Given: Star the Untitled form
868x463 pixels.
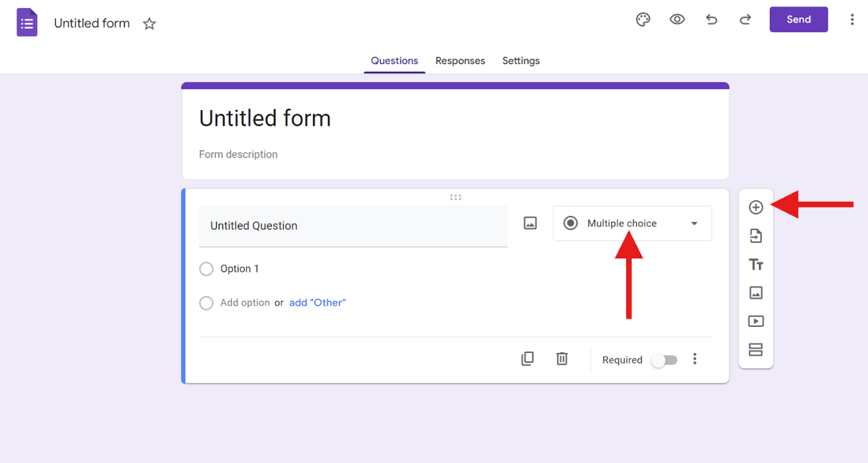Looking at the screenshot, I should tap(149, 24).
